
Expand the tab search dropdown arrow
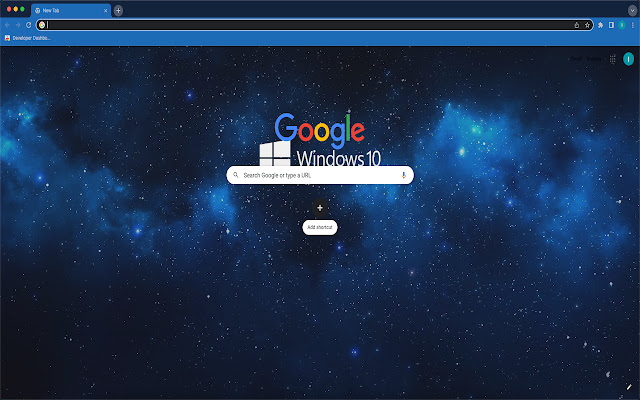pyautogui.click(x=632, y=11)
